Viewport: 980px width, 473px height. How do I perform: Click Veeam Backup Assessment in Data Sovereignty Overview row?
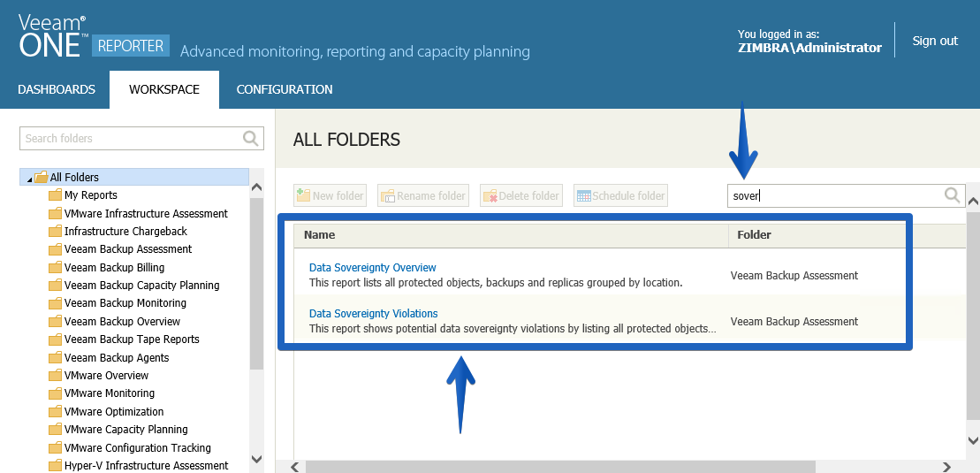click(x=794, y=275)
